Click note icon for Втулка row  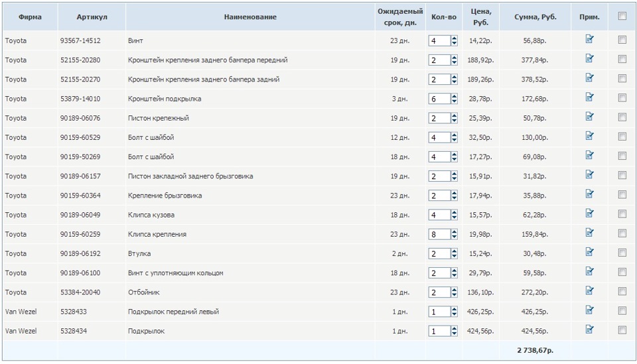click(589, 252)
